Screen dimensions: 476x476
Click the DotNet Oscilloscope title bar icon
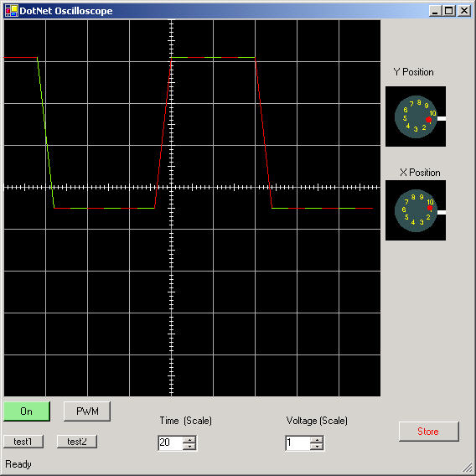tap(12, 11)
